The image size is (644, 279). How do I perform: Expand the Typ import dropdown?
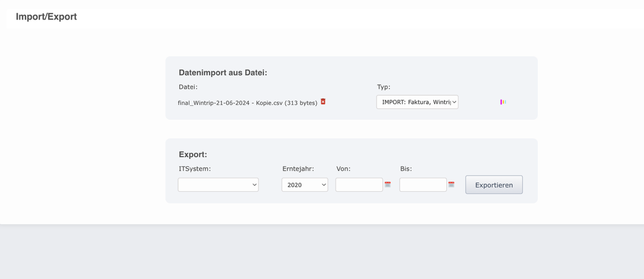click(417, 102)
